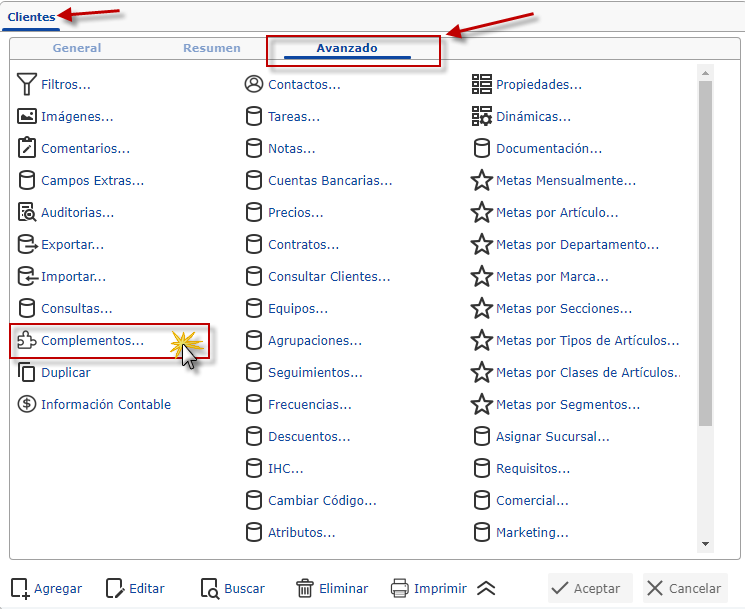Click the Tareas cylinder icon
This screenshot has width=745, height=609.
254,116
